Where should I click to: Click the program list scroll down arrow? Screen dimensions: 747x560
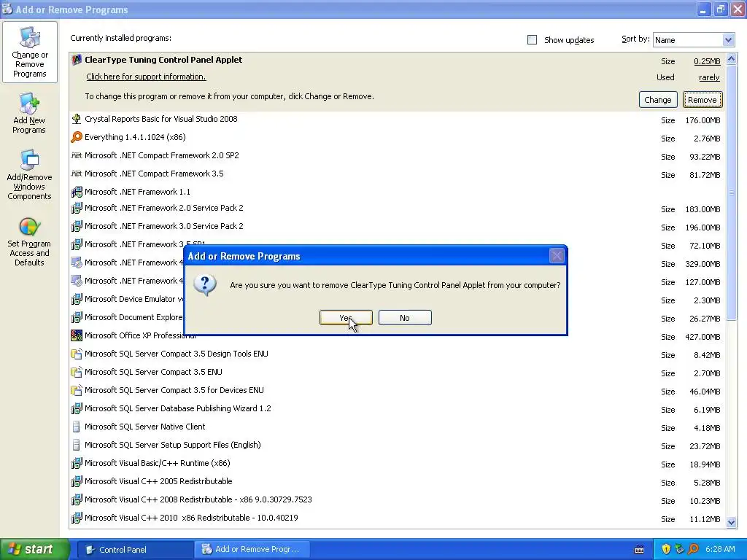[x=731, y=522]
